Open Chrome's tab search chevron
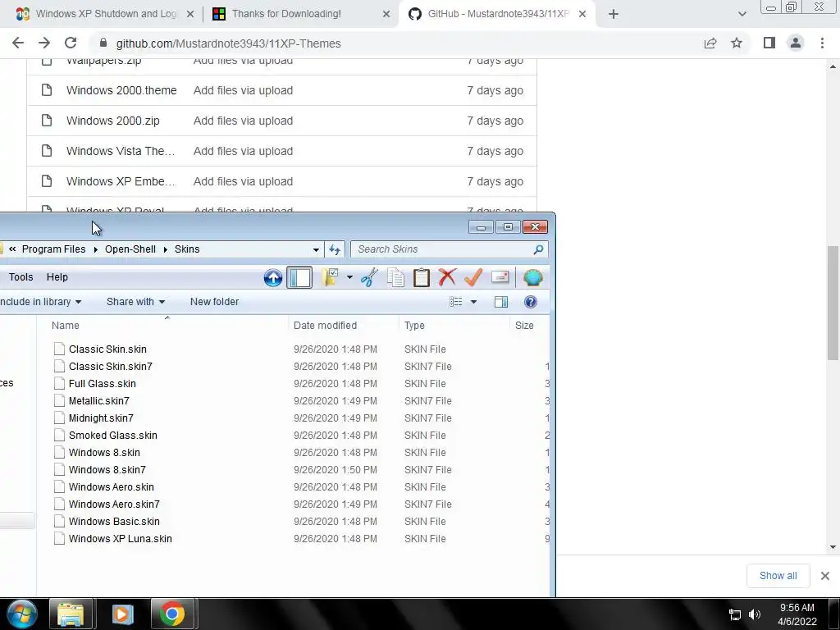This screenshot has width=840, height=630. pyautogui.click(x=742, y=14)
